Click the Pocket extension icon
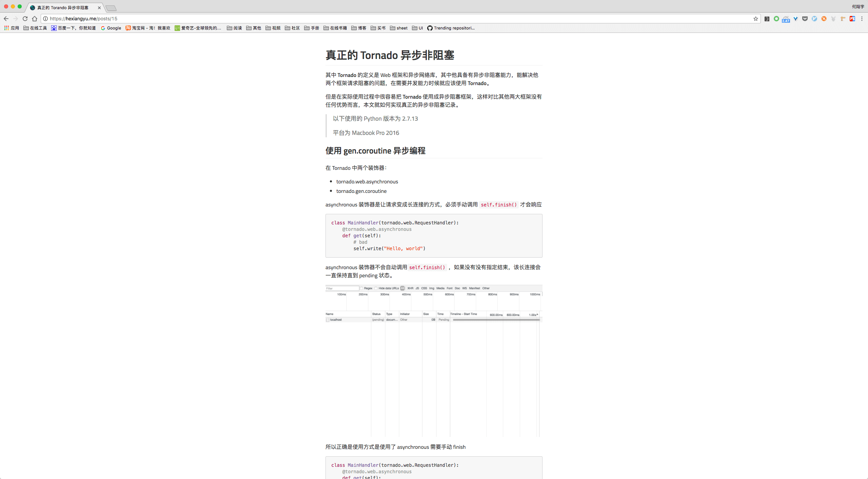This screenshot has height=479, width=868. click(805, 19)
